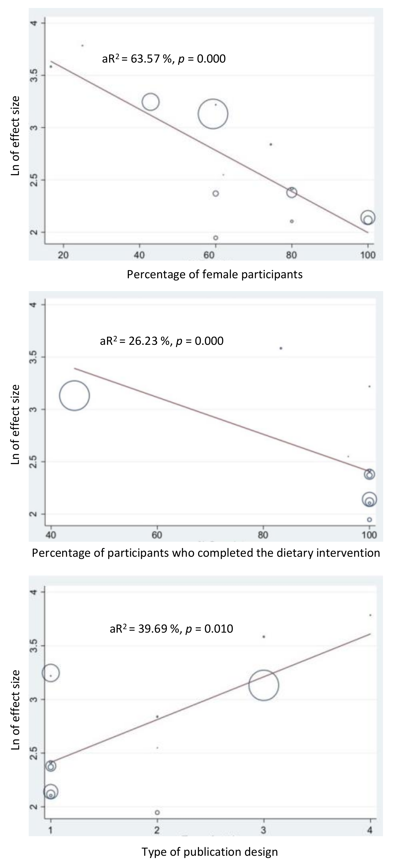Click the aR² = 63.57 % annotation text
This screenshot has height=868, width=395.
click(164, 59)
